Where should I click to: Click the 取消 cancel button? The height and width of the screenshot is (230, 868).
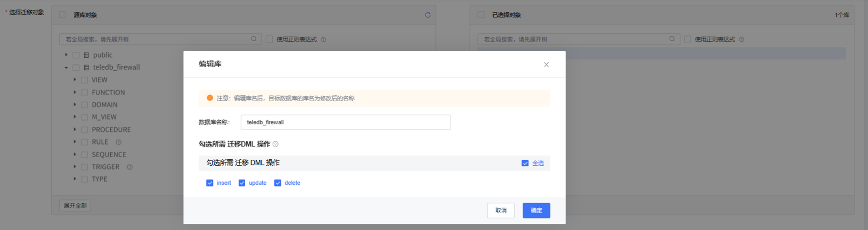click(501, 211)
